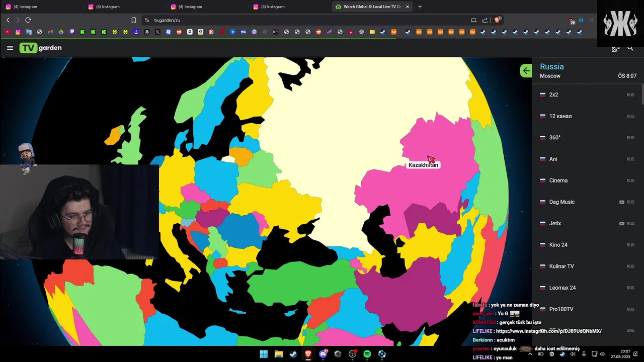Play the Cinema channel
This screenshot has height=362, width=644.
587,180
